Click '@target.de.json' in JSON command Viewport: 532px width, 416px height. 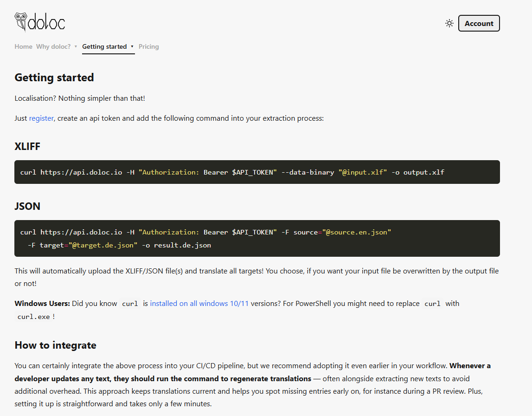point(103,245)
